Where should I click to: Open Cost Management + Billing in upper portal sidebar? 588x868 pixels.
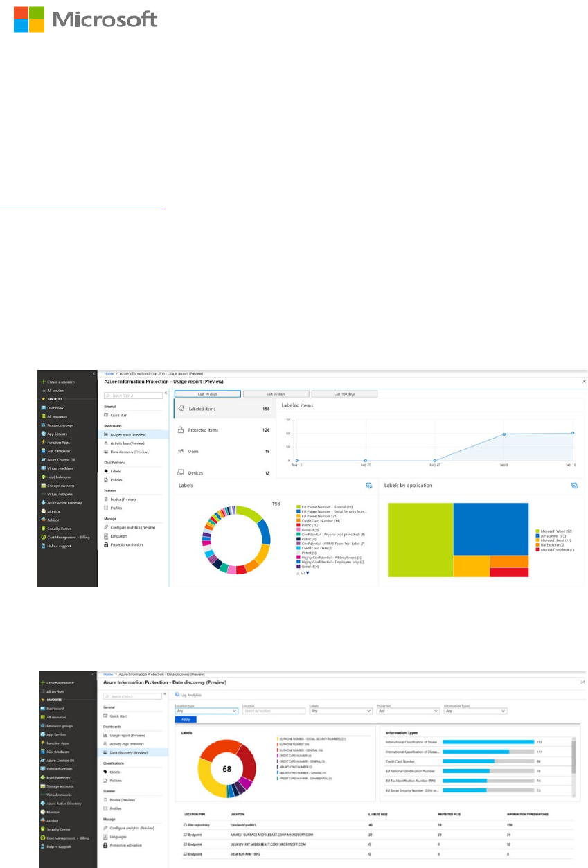pyautogui.click(x=66, y=537)
